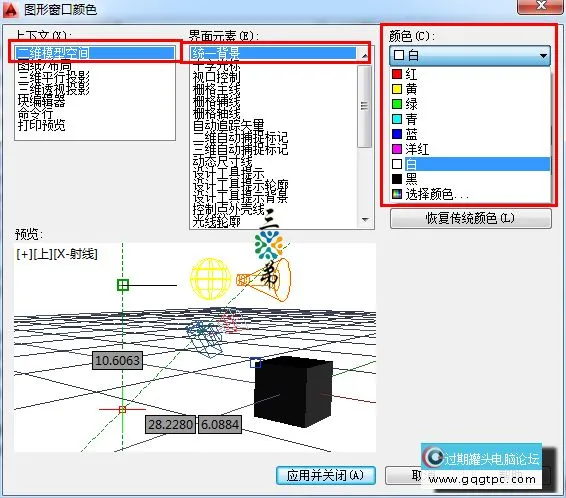This screenshot has width=566, height=498.
Task: Click the interface element list scroll-down arrow
Action: [365, 220]
